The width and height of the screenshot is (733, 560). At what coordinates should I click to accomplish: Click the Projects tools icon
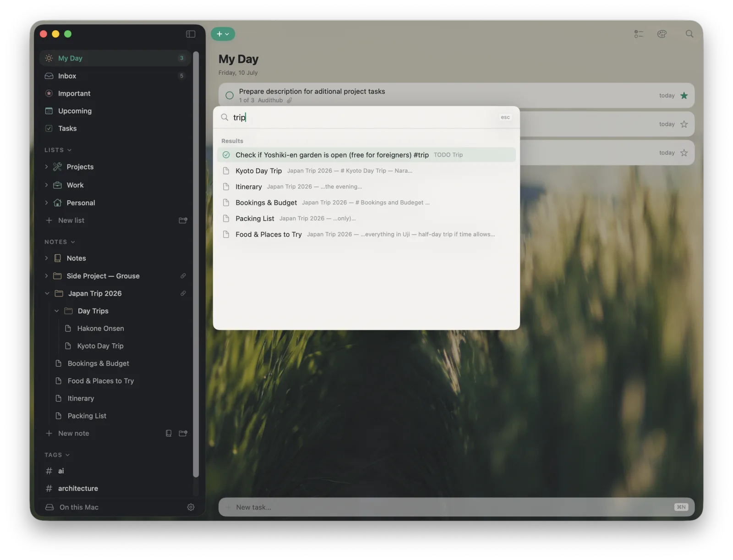[x=57, y=167]
